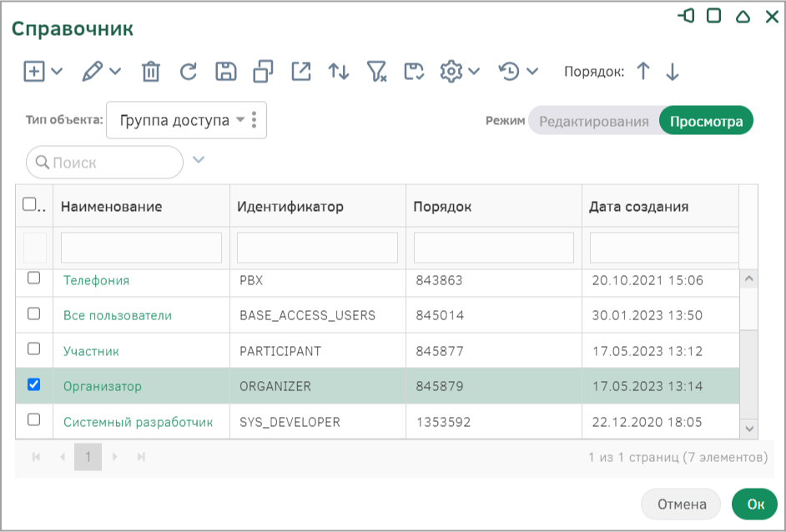Screen dimensions: 786x532
Task: Go to the last page
Action: pyautogui.click(x=141, y=457)
